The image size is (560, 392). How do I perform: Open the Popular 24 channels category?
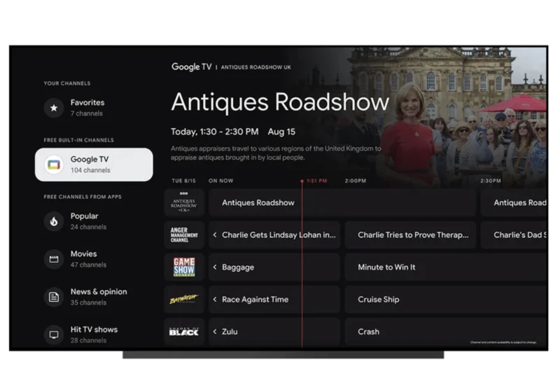94,221
